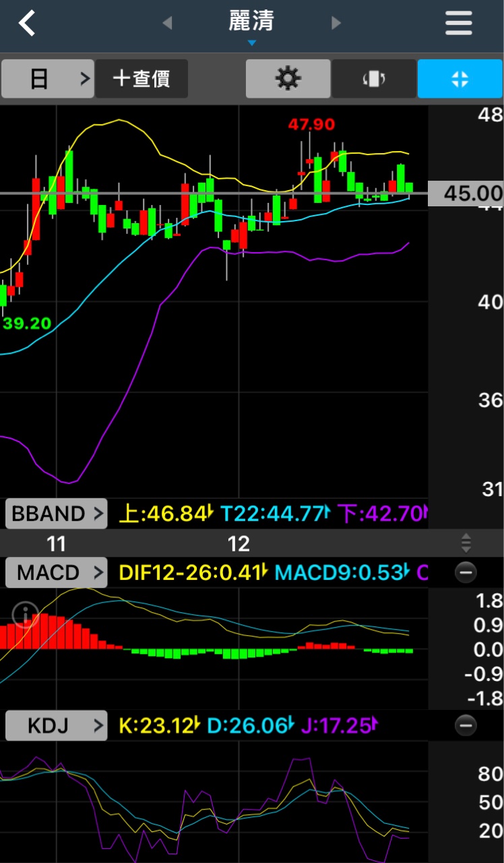This screenshot has height=863, width=504.
Task: Tap the 39.20 low price marker
Action: pyautogui.click(x=27, y=324)
